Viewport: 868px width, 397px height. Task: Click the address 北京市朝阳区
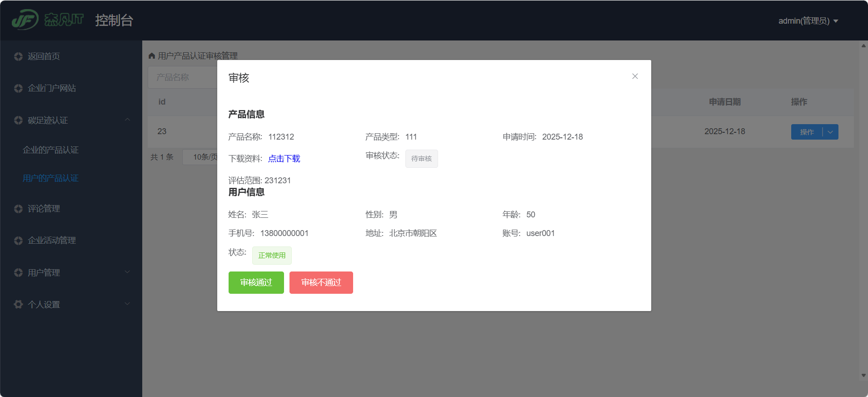pos(413,233)
